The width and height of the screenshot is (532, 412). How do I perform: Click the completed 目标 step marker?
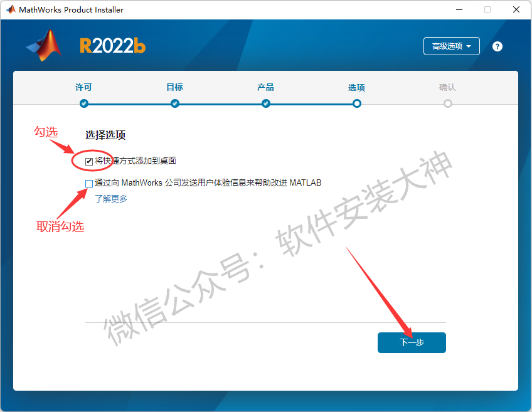[175, 103]
